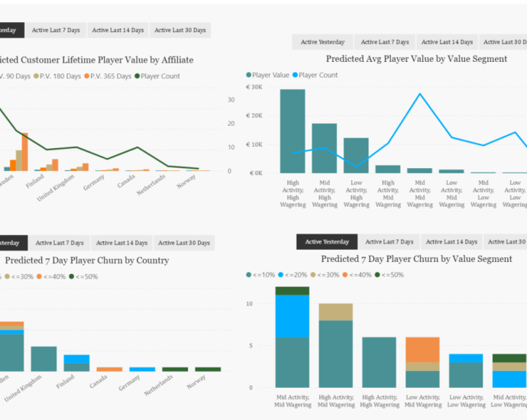Click <=20% legend marker in Churn by Value Segment

[282, 275]
